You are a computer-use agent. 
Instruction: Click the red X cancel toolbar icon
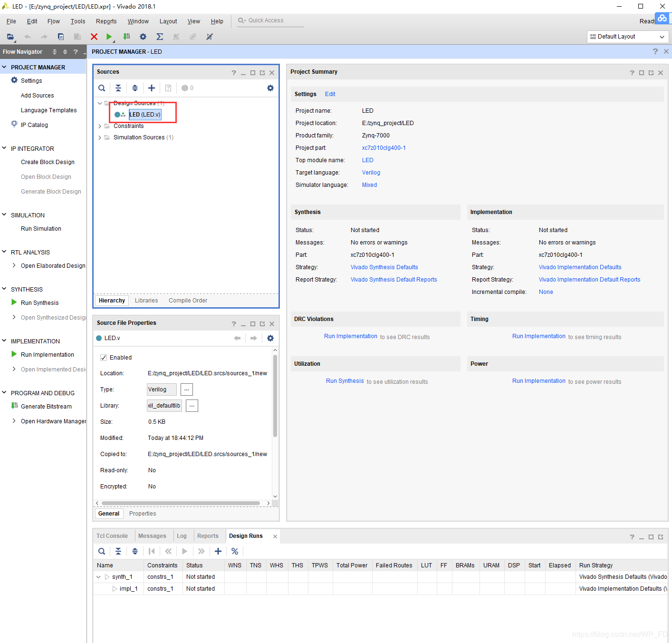click(94, 37)
